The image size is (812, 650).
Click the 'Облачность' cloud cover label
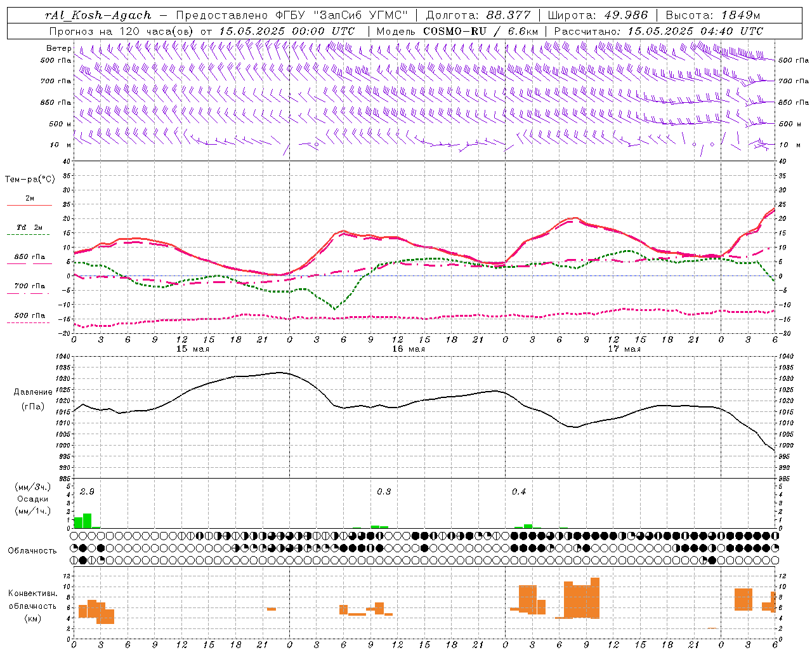[32, 551]
